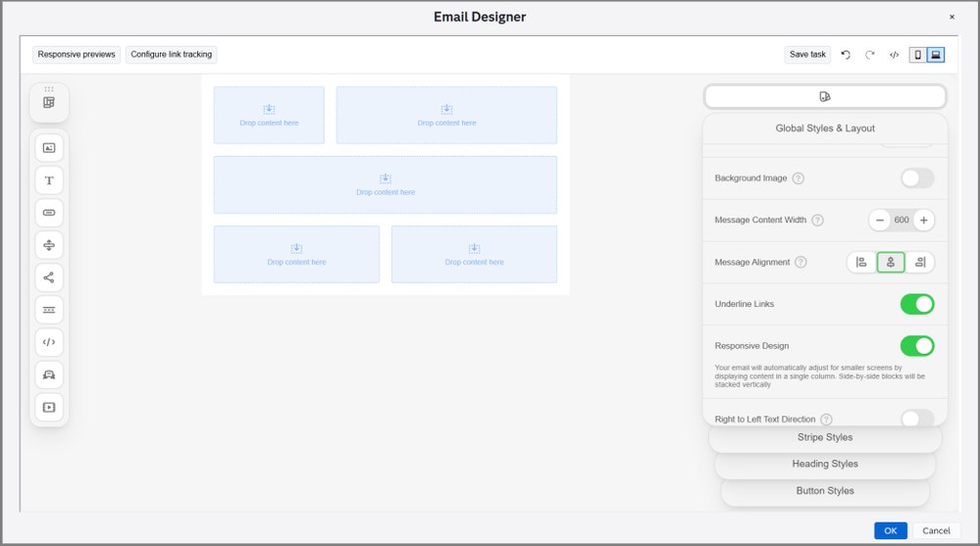Expand the Heading Styles section
Screen dimensions: 980x546
click(825, 465)
